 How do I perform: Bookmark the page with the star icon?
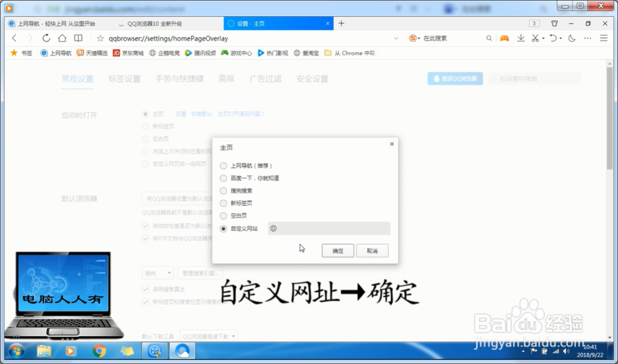pyautogui.click(x=100, y=38)
